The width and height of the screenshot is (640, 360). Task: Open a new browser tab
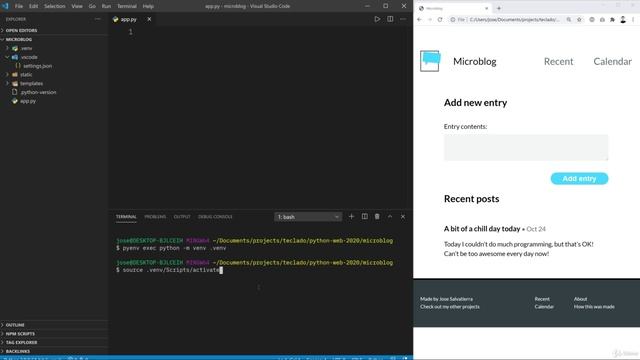tap(499, 8)
